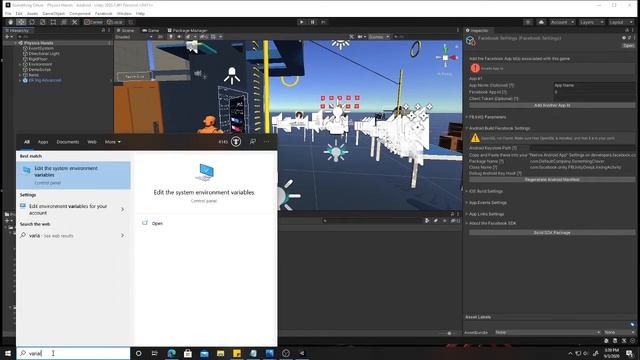Viewport: 640px width, 360px height.
Task: Open the Shaded draw mode dropdown
Action: coord(133,37)
